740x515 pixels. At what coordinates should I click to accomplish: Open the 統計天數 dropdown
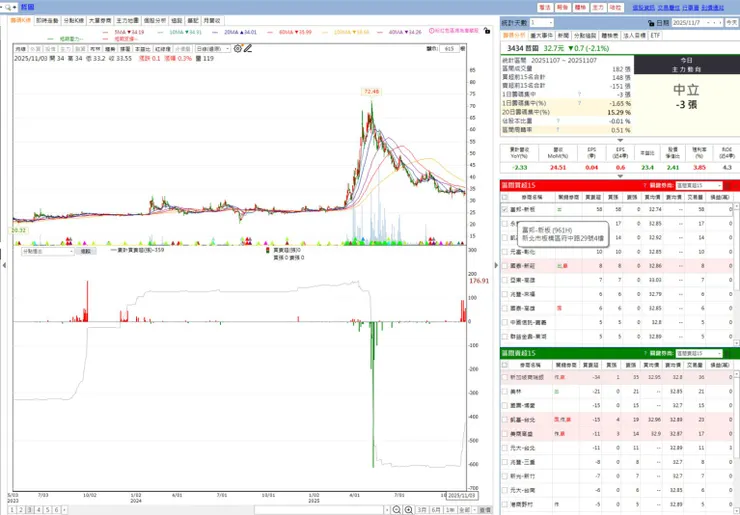tap(541, 23)
